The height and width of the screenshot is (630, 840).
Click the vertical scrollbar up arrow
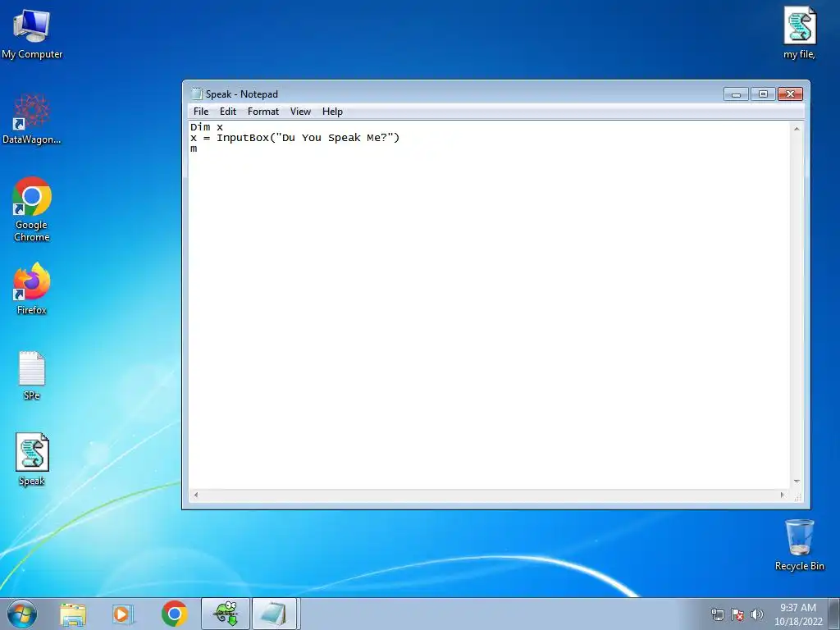(797, 129)
